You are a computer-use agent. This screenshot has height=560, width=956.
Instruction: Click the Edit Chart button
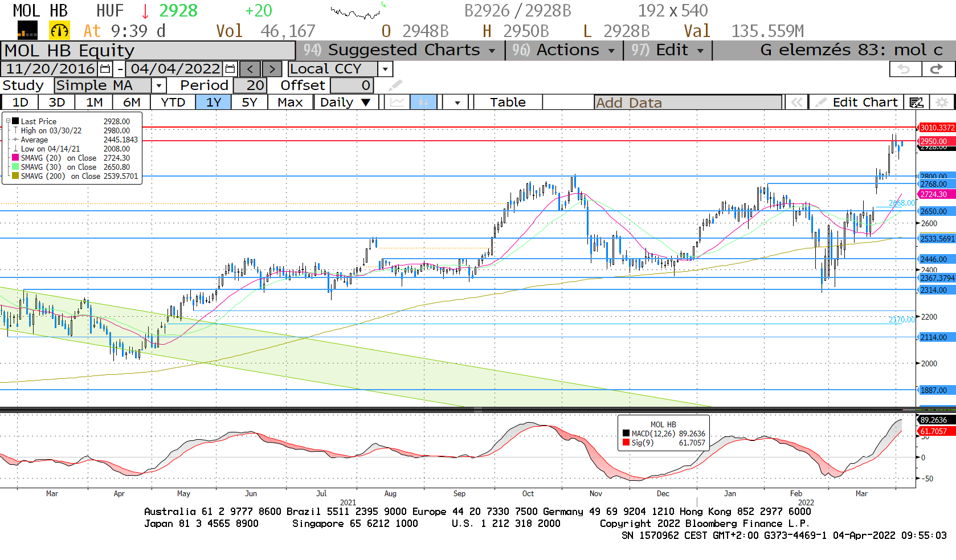(857, 103)
